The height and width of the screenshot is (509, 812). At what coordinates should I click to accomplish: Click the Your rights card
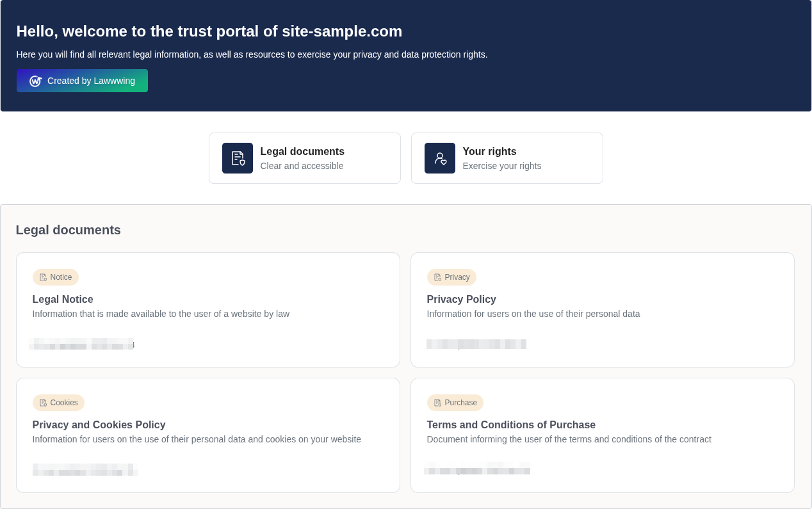(507, 158)
